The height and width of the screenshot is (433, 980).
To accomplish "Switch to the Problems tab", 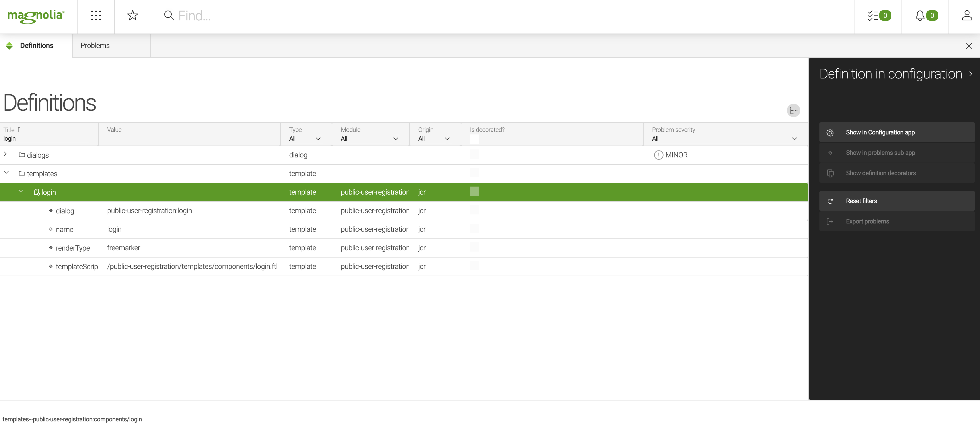I will (95, 45).
